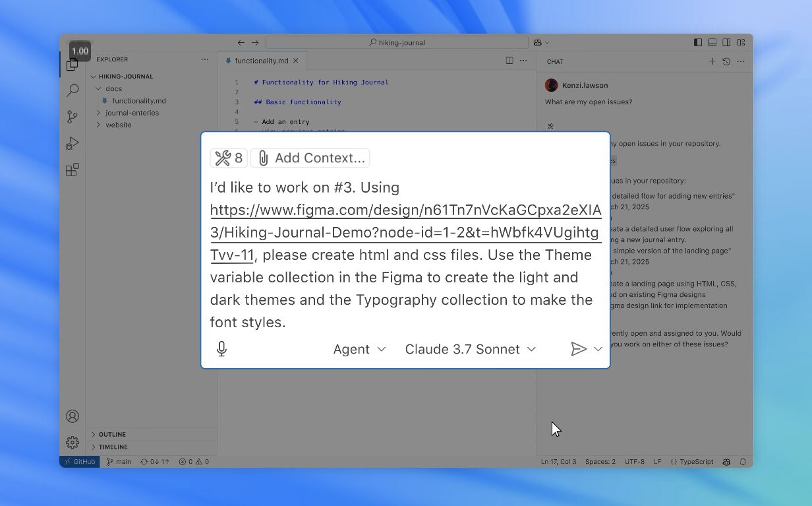The height and width of the screenshot is (506, 812).
Task: Go forward using the title bar arrow
Action: pos(255,42)
